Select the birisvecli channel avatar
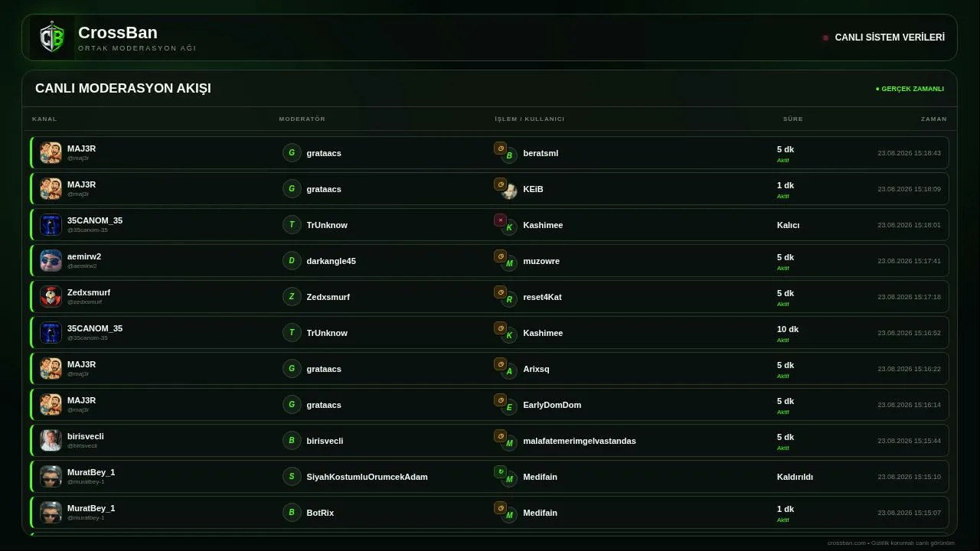Viewport: 980px width, 551px height. pos(51,440)
